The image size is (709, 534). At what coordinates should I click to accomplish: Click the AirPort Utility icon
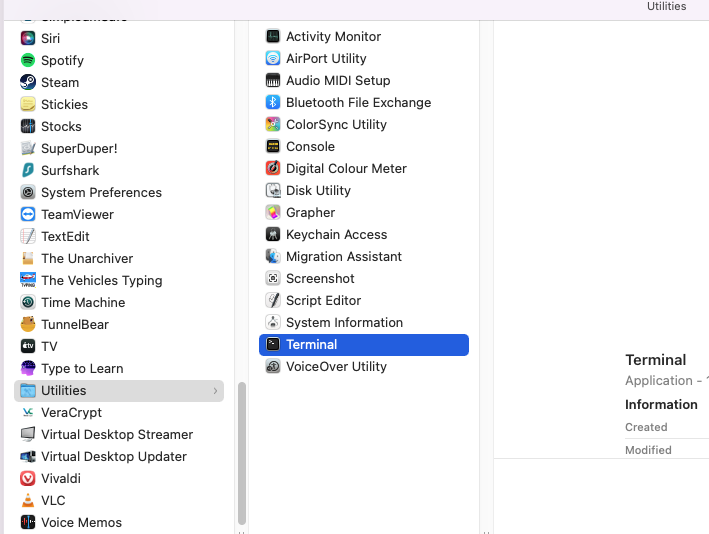pyautogui.click(x=273, y=58)
